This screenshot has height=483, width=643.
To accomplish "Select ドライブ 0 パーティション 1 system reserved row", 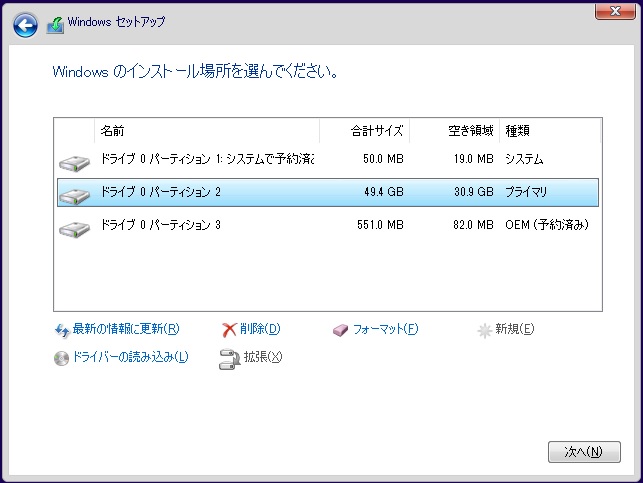I will [328, 159].
